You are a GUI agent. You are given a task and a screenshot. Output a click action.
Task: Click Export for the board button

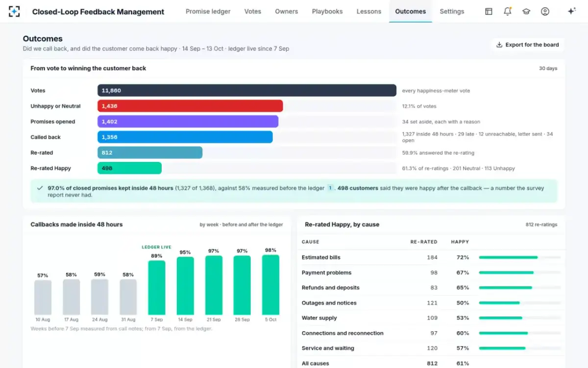pyautogui.click(x=527, y=45)
